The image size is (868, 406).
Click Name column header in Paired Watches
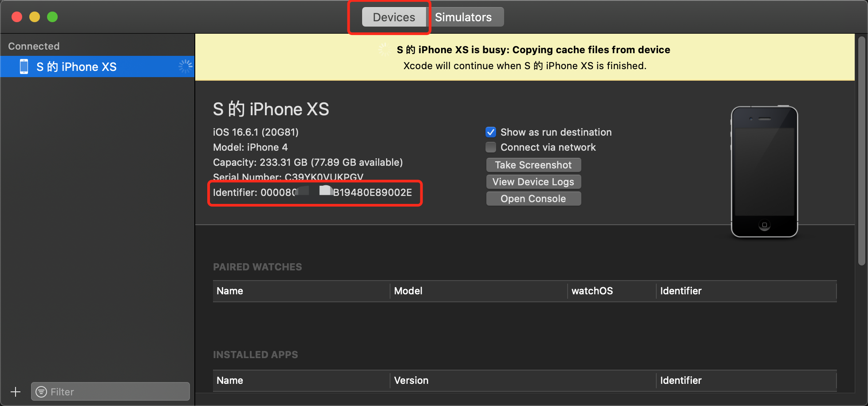pos(301,291)
